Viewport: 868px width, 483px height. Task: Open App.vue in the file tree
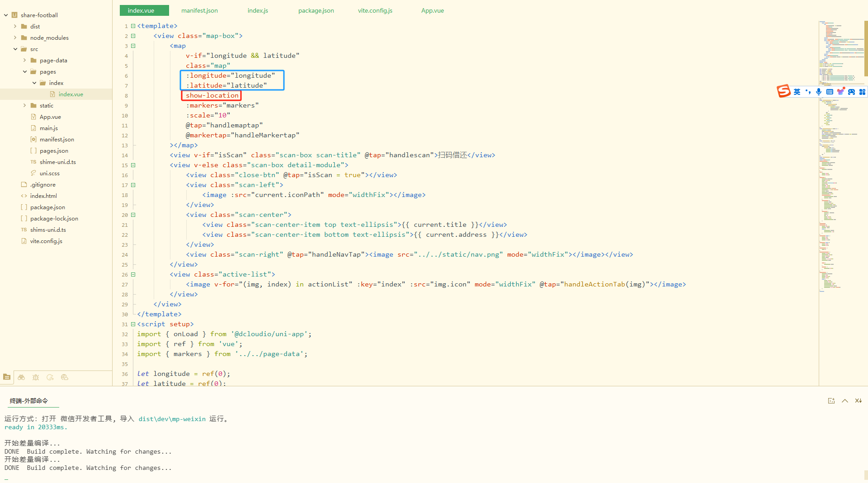click(x=50, y=117)
